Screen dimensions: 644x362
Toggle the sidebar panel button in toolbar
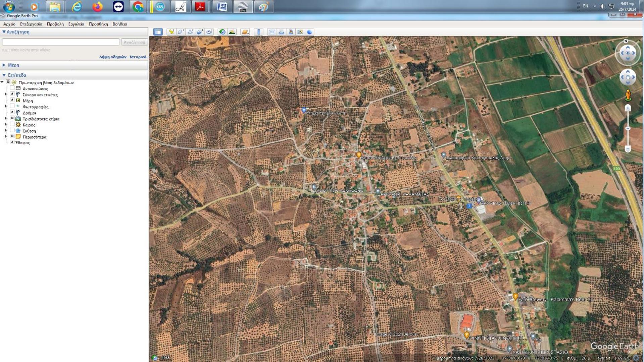pos(158,32)
